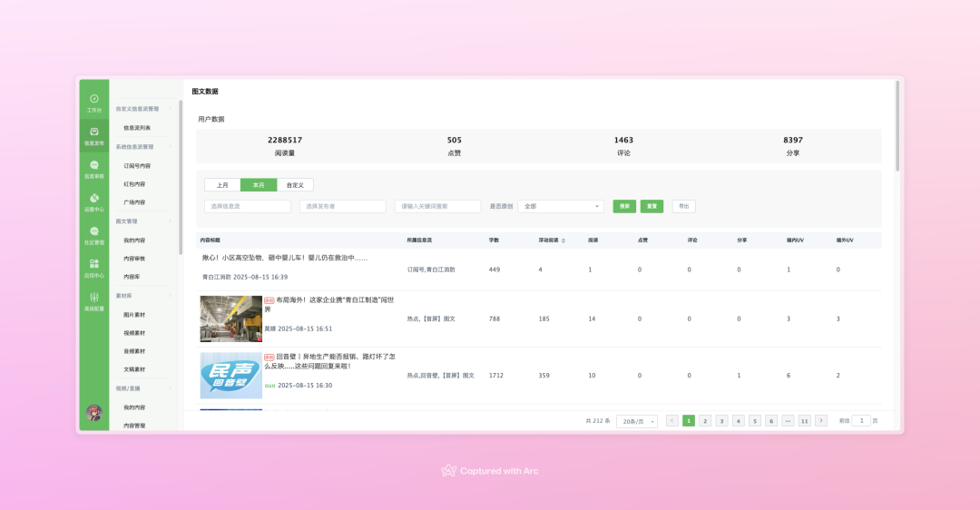
Task: Open the 20条/页 page size dropdown
Action: pyautogui.click(x=637, y=421)
